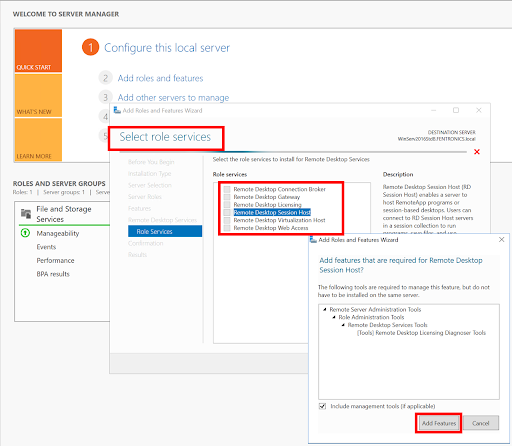Click the orange step 1 circle icon
The image size is (512, 446).
click(x=90, y=47)
